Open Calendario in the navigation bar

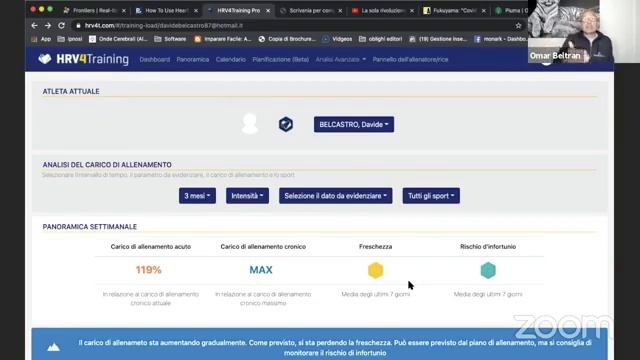pyautogui.click(x=231, y=60)
